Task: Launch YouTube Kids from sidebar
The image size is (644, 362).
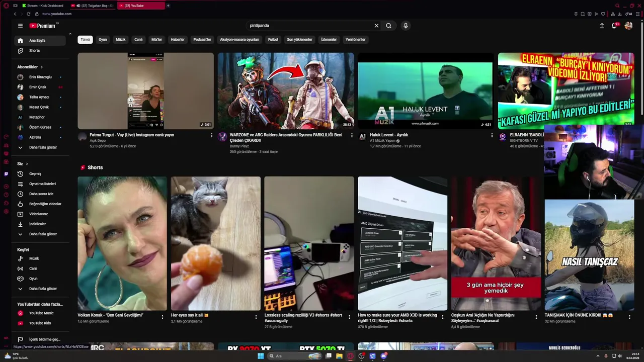Action: click(x=40, y=323)
